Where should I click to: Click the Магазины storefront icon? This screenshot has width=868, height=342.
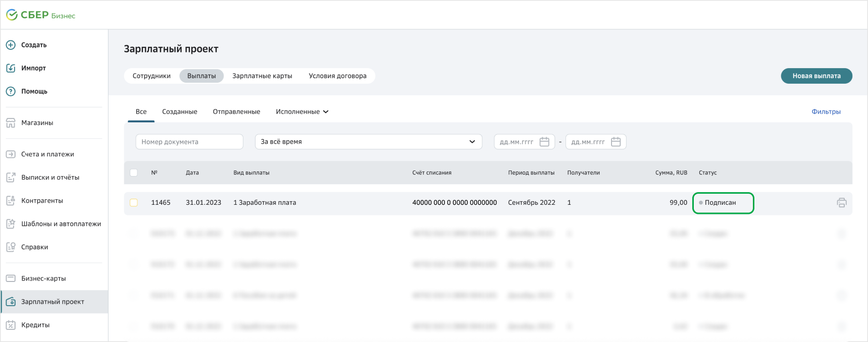[x=11, y=123]
